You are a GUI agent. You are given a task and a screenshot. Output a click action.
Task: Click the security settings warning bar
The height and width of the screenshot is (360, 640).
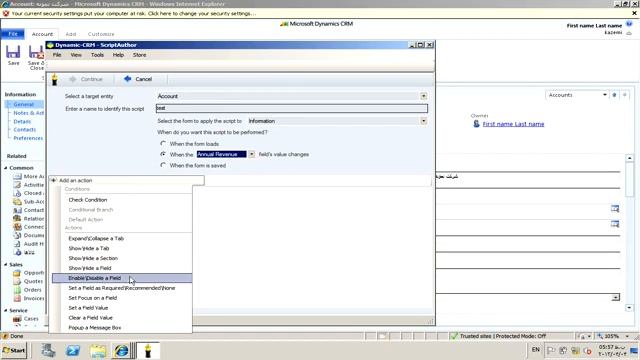tap(320, 13)
